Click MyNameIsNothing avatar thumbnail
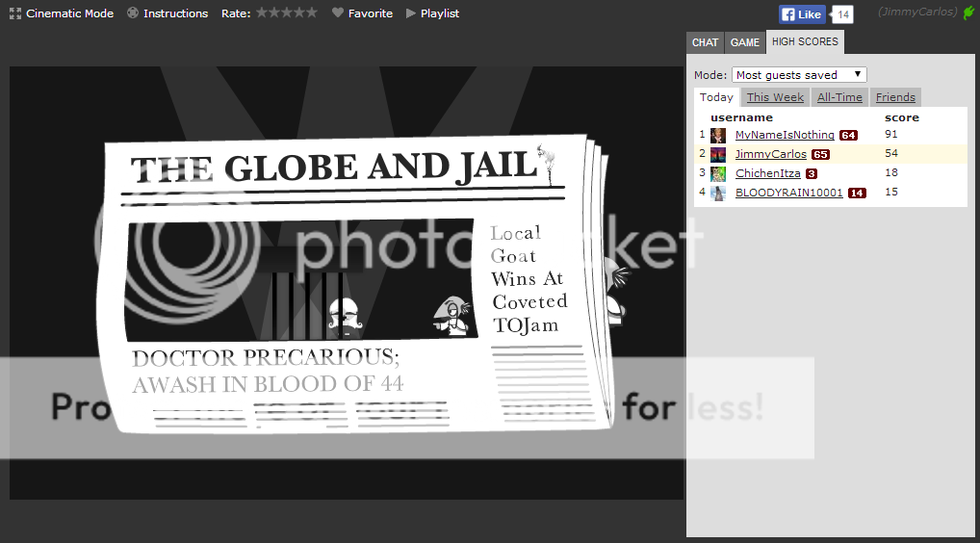The width and height of the screenshot is (980, 543). point(718,136)
